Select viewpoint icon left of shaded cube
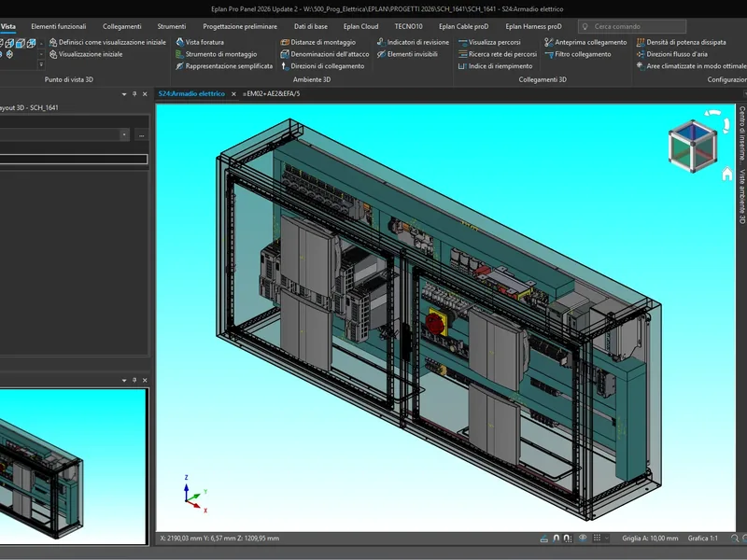 (x=9, y=43)
